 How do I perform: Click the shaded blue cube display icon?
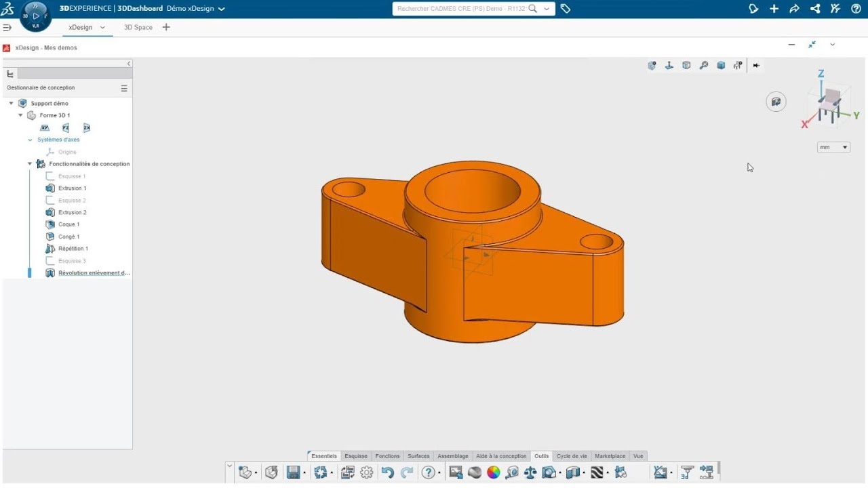[x=721, y=65]
